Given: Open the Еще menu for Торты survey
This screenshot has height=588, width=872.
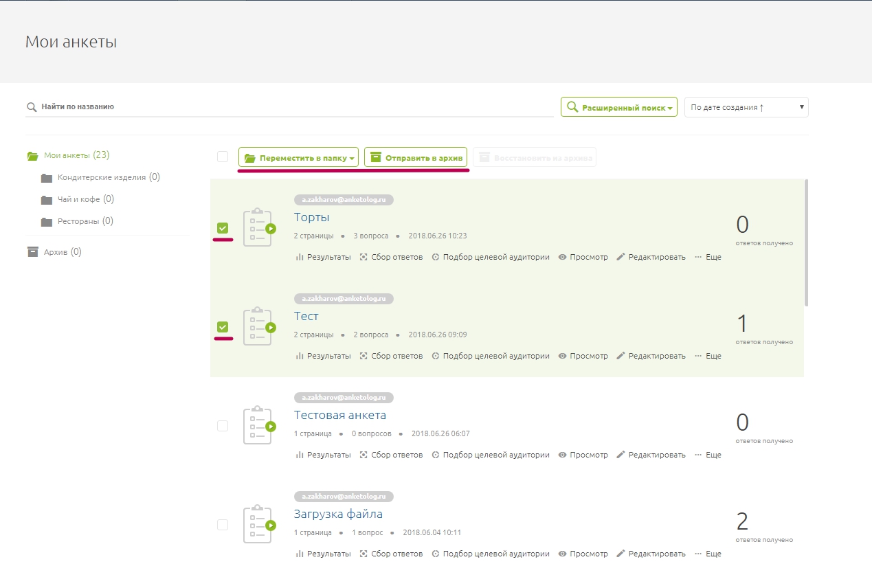Looking at the screenshot, I should (x=708, y=257).
